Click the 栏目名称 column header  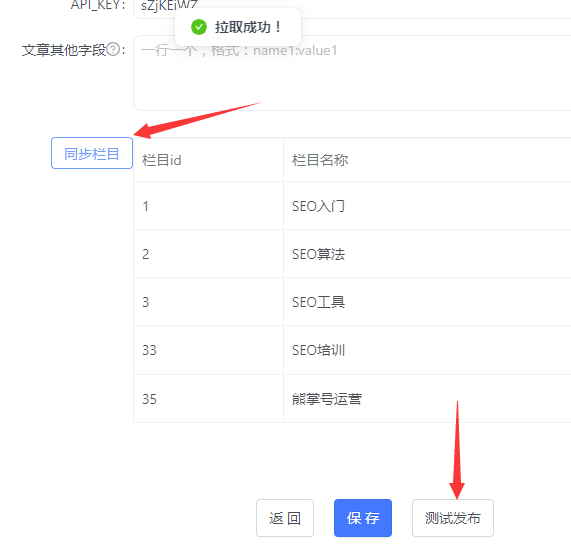pyautogui.click(x=427, y=160)
